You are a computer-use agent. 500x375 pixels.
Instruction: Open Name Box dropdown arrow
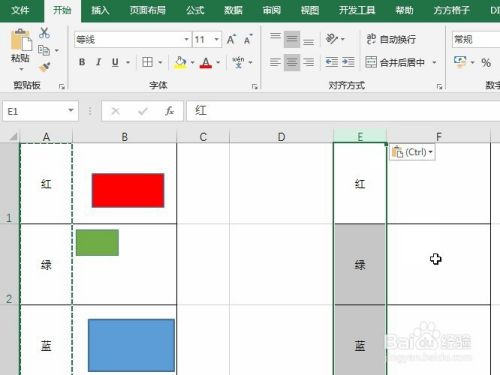coord(71,110)
